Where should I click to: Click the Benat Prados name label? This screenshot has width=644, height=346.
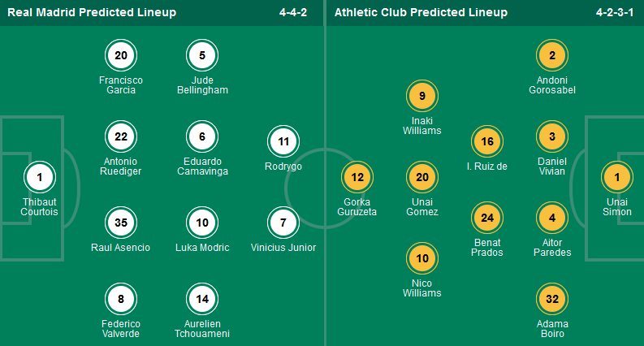487,248
